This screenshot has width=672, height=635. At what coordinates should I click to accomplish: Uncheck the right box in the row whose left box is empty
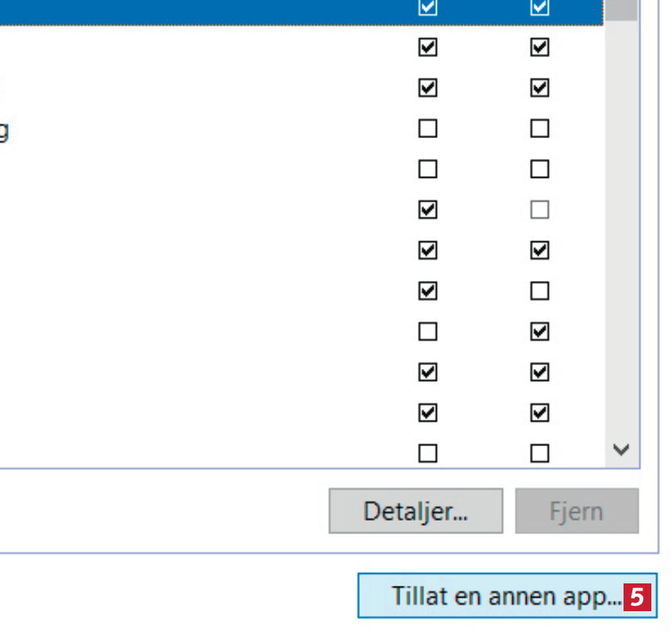coord(539,332)
